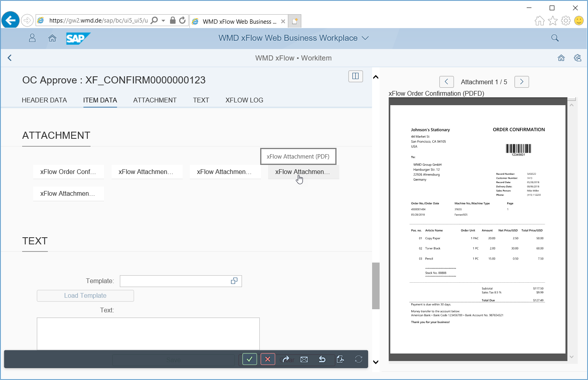Reject the workitem using the red X icon
The image size is (588, 380).
point(268,359)
